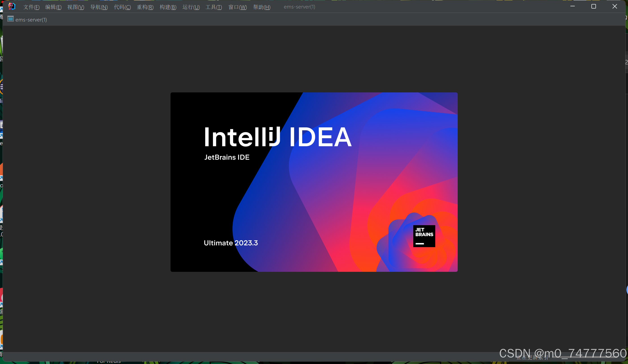Click the ems-server(1) project module icon
The height and width of the screenshot is (364, 628).
pyautogui.click(x=11, y=19)
